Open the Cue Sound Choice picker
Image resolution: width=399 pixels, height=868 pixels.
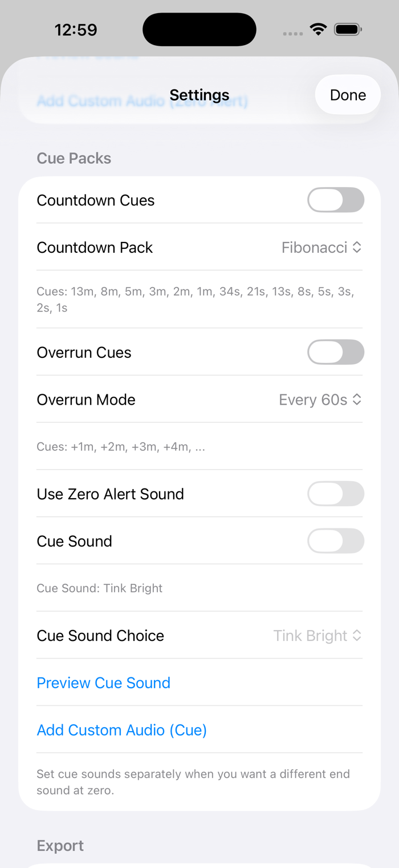311,636
